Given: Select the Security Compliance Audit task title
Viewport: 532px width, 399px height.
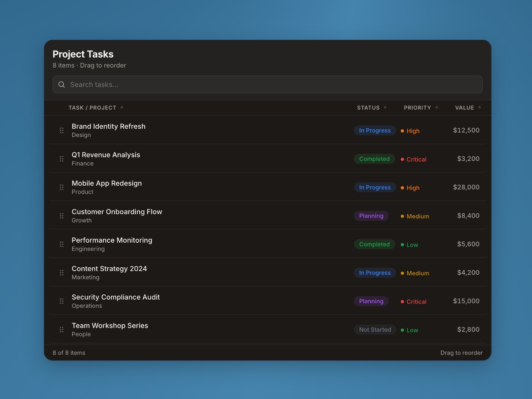Looking at the screenshot, I should pos(116,297).
